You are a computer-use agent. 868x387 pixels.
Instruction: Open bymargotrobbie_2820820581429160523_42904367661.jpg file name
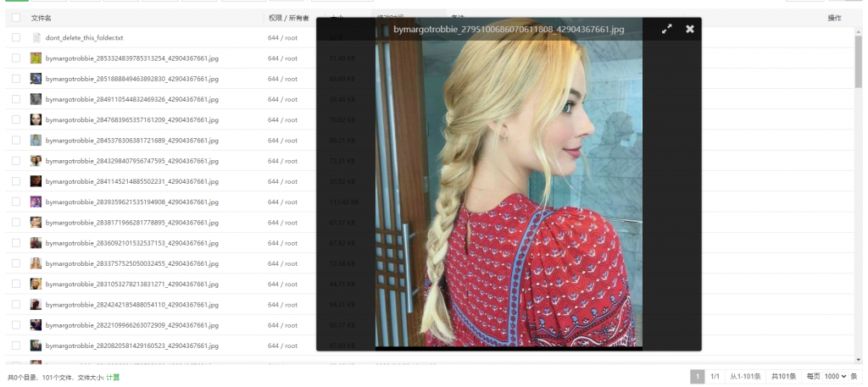pos(131,346)
